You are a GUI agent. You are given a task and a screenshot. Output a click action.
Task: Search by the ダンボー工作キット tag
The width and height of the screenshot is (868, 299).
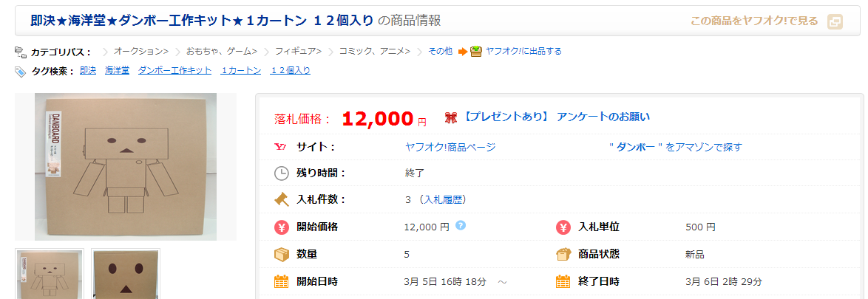tap(174, 71)
